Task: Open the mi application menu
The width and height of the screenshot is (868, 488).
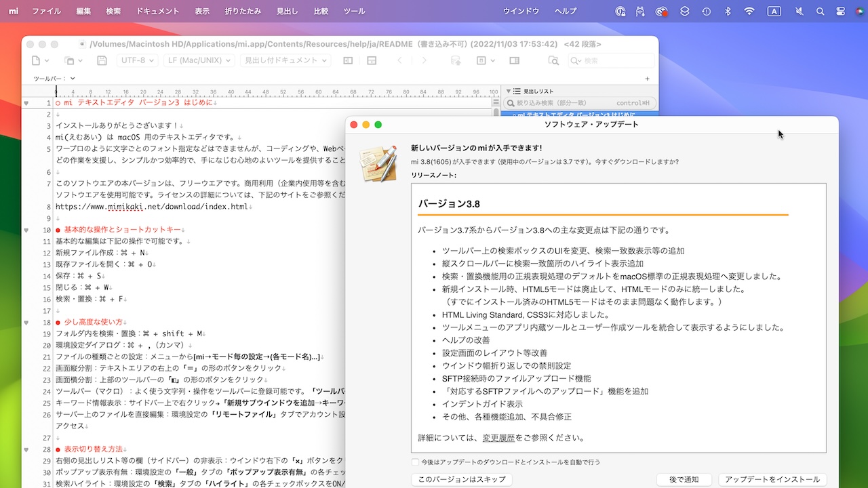Action: click(x=14, y=11)
